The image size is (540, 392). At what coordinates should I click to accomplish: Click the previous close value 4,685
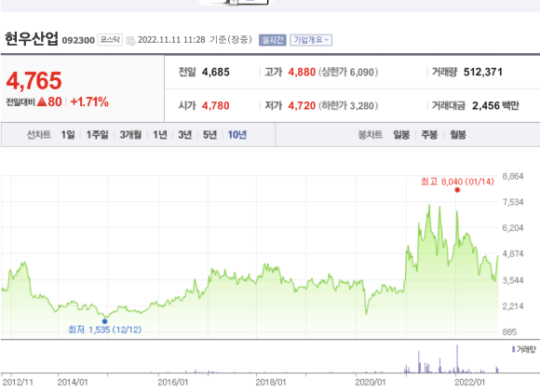[x=216, y=73]
